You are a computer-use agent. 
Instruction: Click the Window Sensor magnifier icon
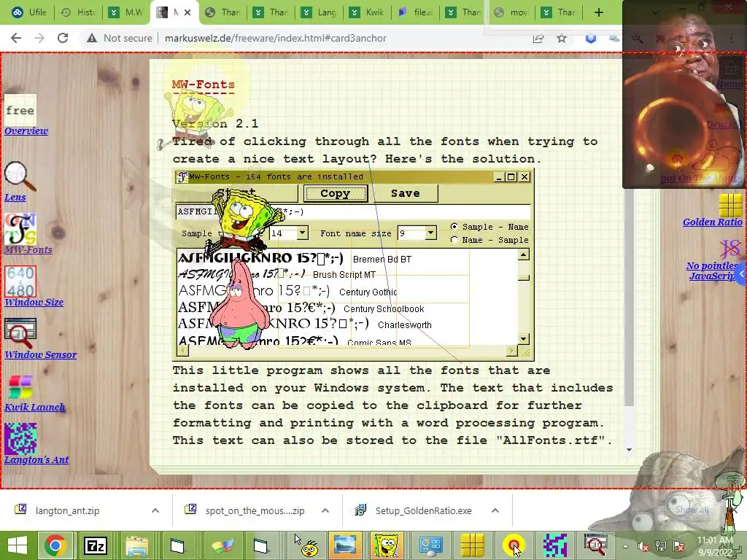pyautogui.click(x=20, y=334)
